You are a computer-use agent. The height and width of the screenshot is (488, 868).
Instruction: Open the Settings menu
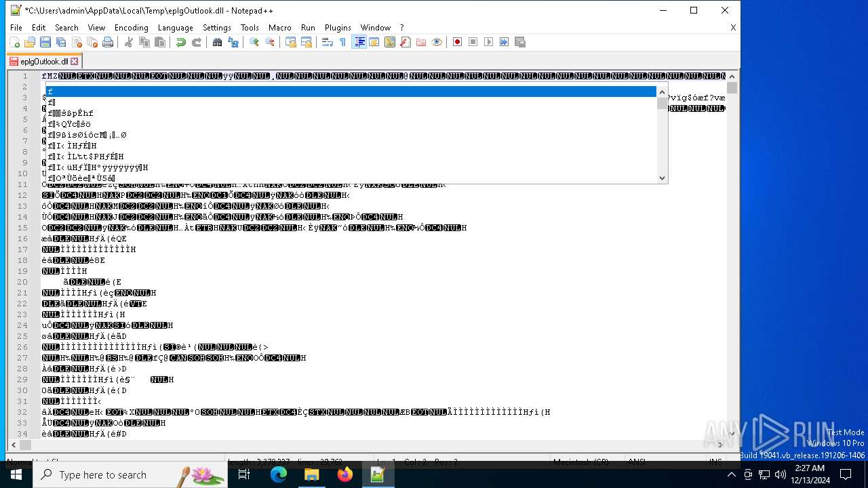coord(217,28)
